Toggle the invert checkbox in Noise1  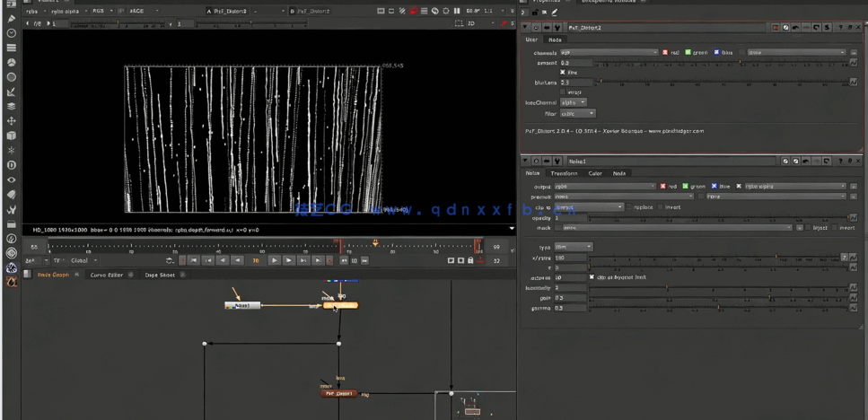(x=661, y=206)
